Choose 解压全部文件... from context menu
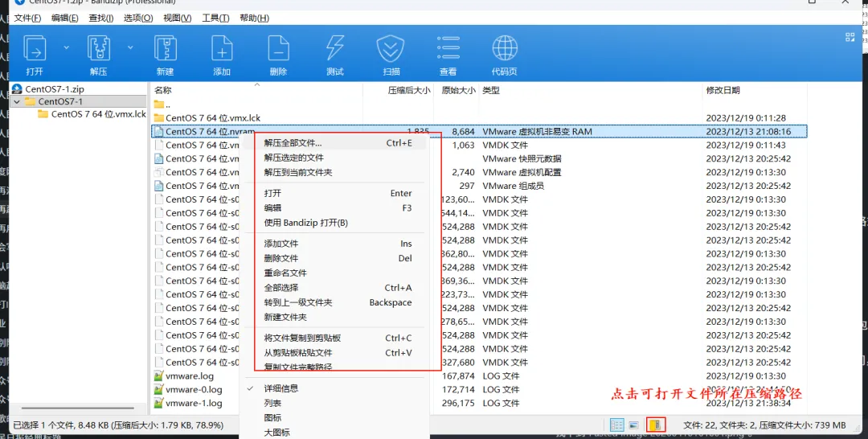Image resolution: width=868 pixels, height=439 pixels. tap(334, 143)
